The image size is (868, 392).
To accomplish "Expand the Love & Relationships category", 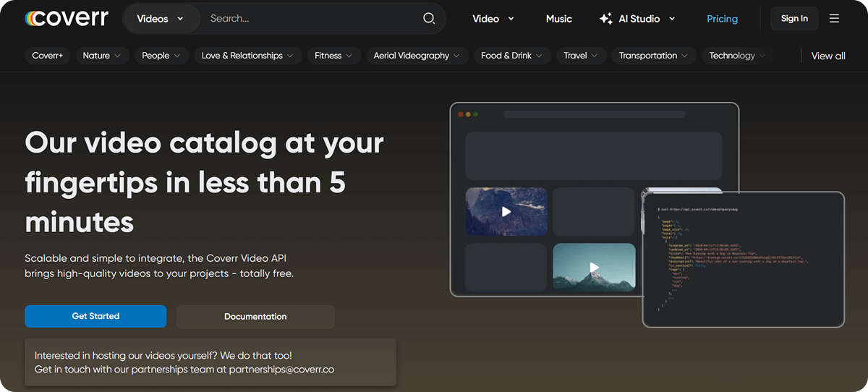I will [247, 56].
